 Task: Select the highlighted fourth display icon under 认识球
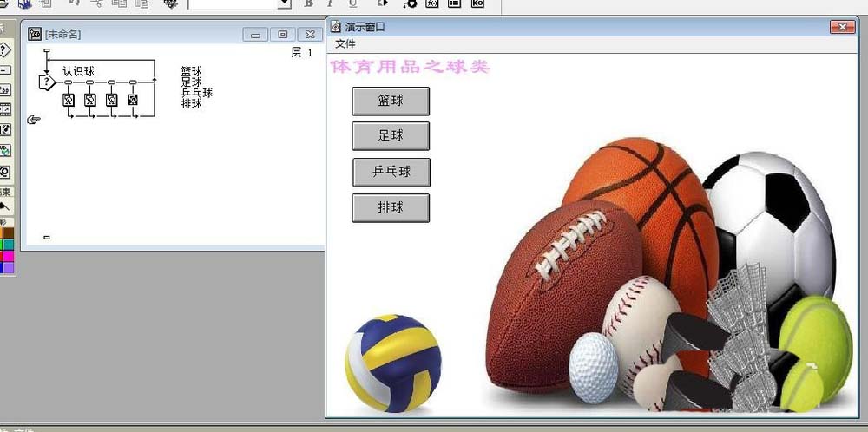(133, 100)
